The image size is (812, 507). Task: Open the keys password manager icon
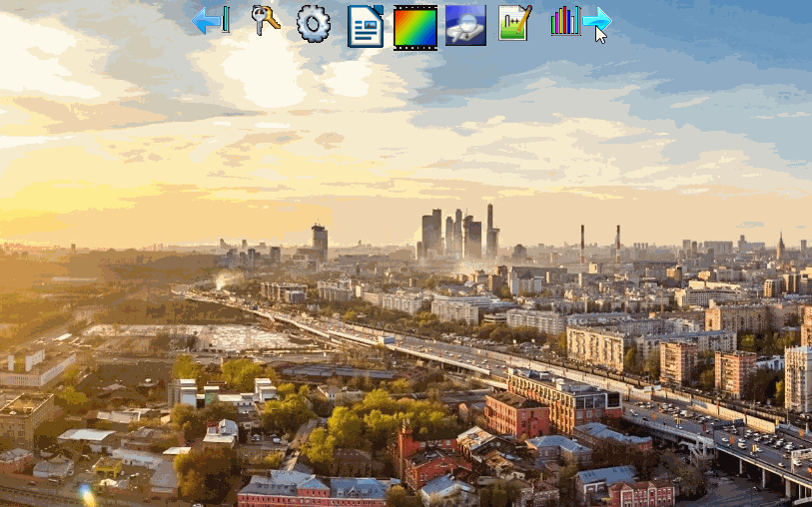tap(265, 21)
